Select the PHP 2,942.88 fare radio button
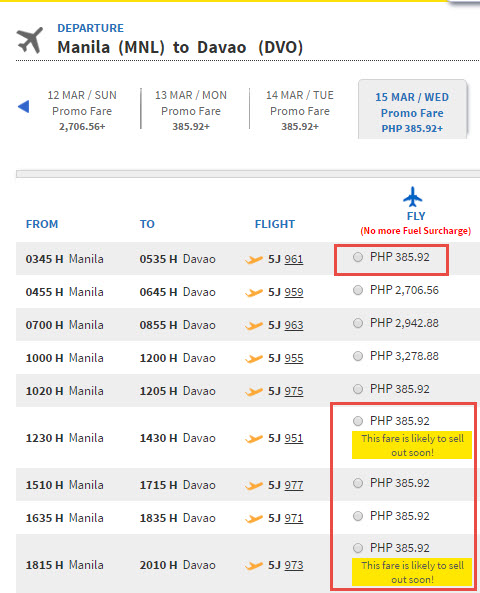The width and height of the screenshot is (480, 593). point(358,323)
